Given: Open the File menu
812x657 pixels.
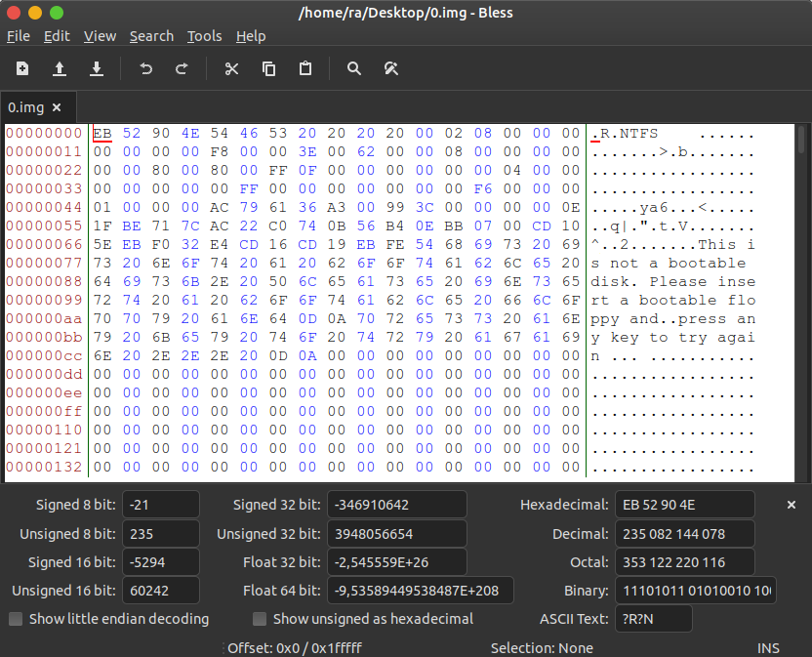Looking at the screenshot, I should [x=19, y=36].
